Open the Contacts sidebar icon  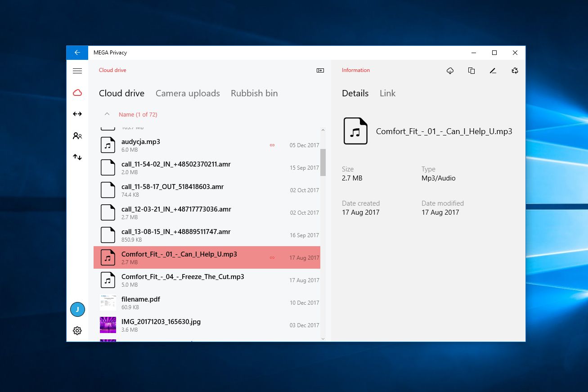[x=77, y=135]
